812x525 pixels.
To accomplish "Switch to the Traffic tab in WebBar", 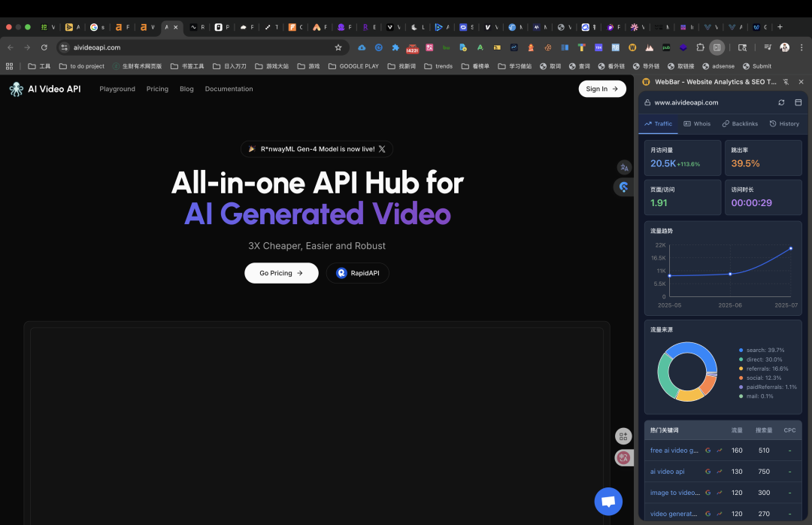I will 658,124.
